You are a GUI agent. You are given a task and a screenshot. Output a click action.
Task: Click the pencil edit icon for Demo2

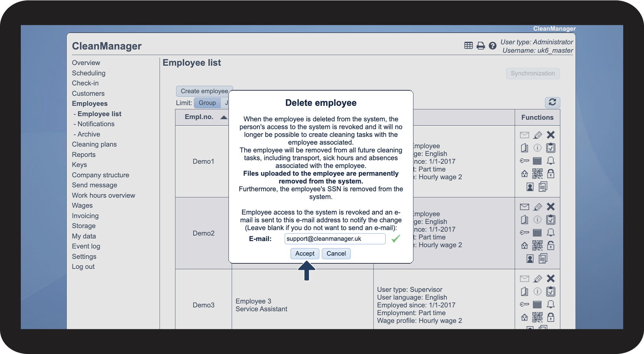pos(538,207)
